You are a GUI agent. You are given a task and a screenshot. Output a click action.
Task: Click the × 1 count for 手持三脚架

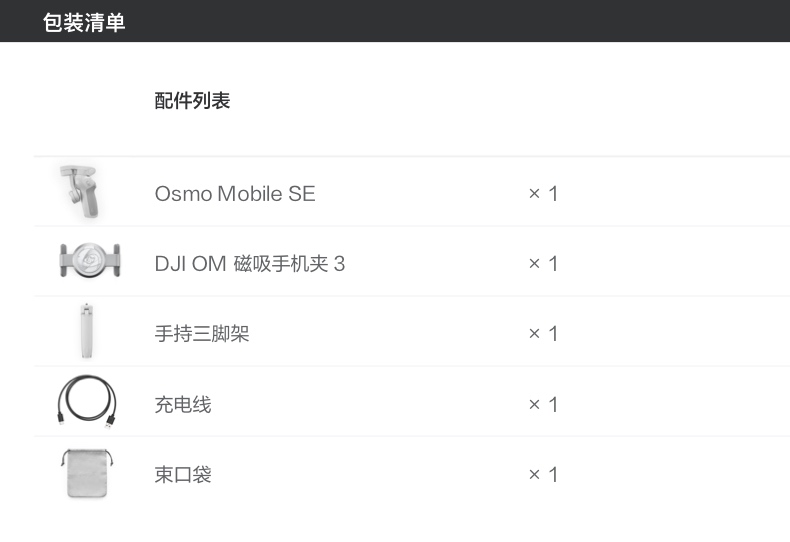click(543, 334)
